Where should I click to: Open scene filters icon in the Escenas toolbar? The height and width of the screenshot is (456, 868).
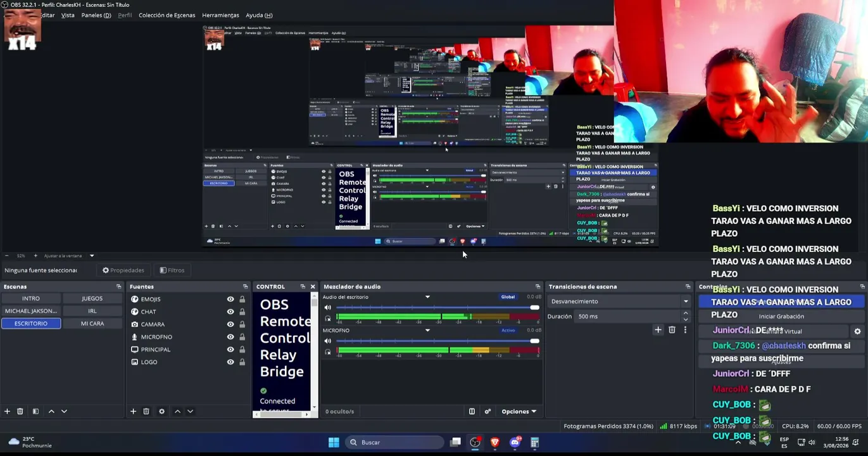pos(35,411)
